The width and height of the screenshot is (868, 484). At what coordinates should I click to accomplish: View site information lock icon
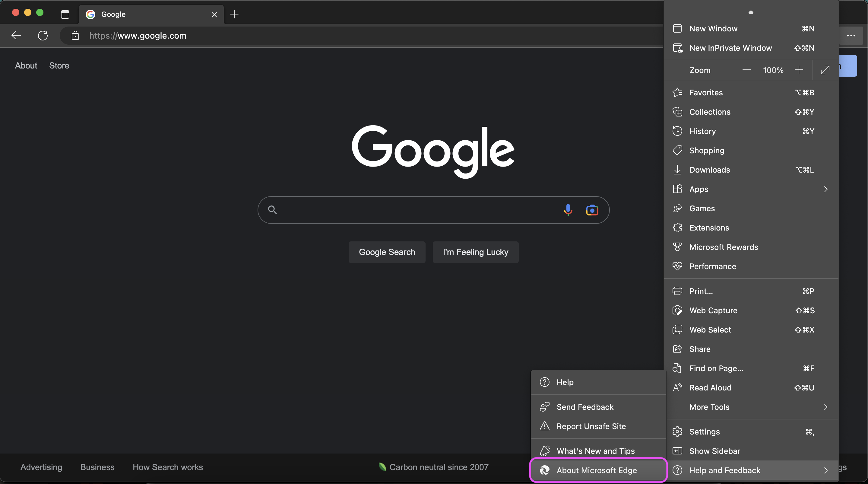click(75, 35)
